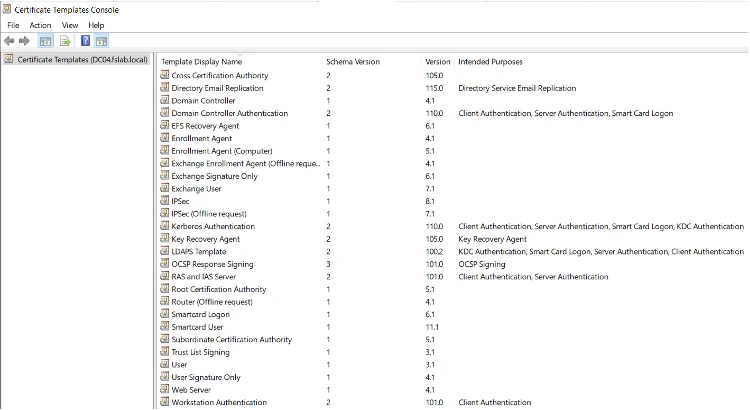Click the EFS Recovery Agent template icon
The height and width of the screenshot is (410, 750).
(165, 125)
